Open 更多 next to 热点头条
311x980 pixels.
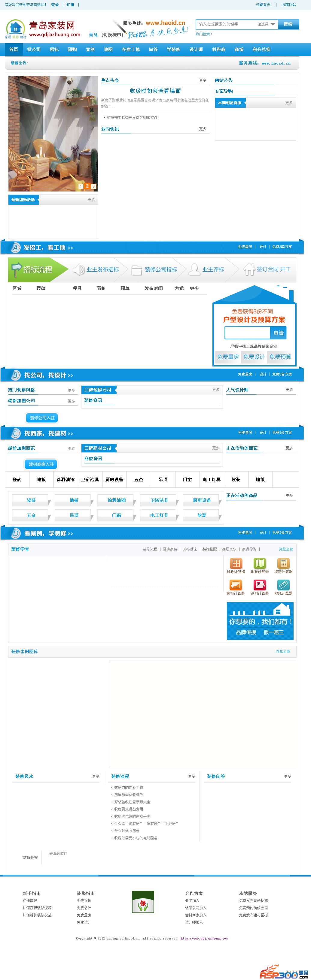tap(203, 80)
